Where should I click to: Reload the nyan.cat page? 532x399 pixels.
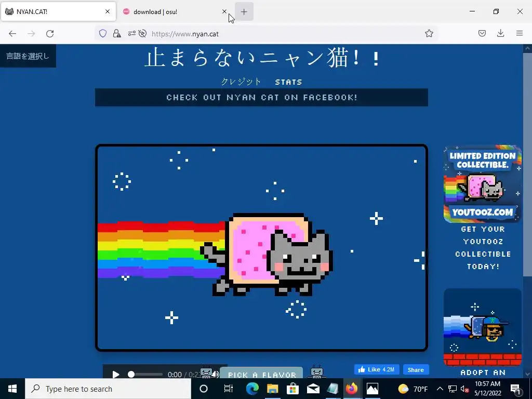tap(50, 34)
